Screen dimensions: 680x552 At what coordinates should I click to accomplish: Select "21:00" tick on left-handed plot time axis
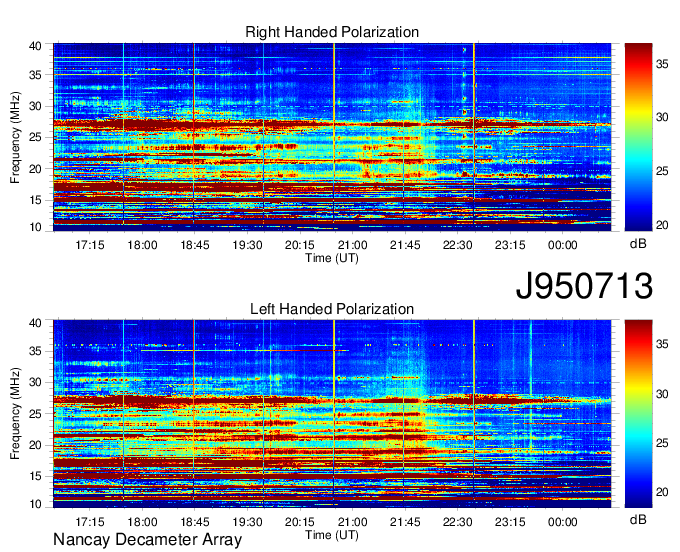352,522
